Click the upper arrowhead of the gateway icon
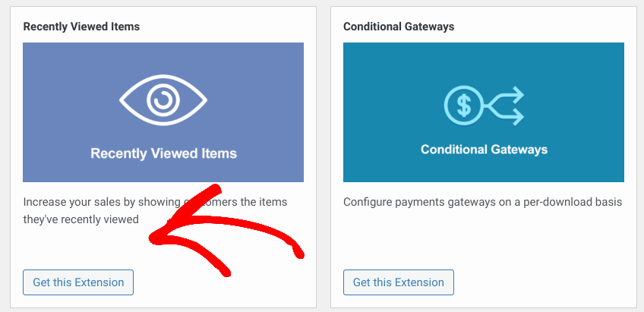The width and height of the screenshot is (644, 312). point(517,95)
